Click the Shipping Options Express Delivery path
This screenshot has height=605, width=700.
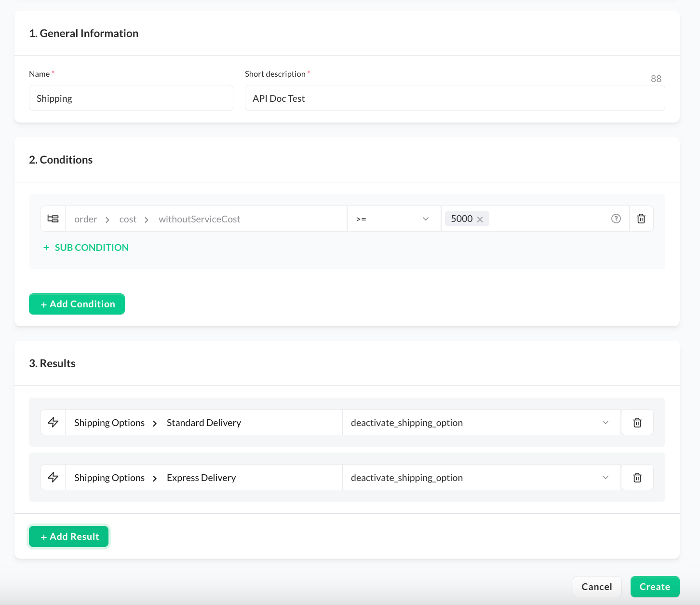click(x=203, y=478)
